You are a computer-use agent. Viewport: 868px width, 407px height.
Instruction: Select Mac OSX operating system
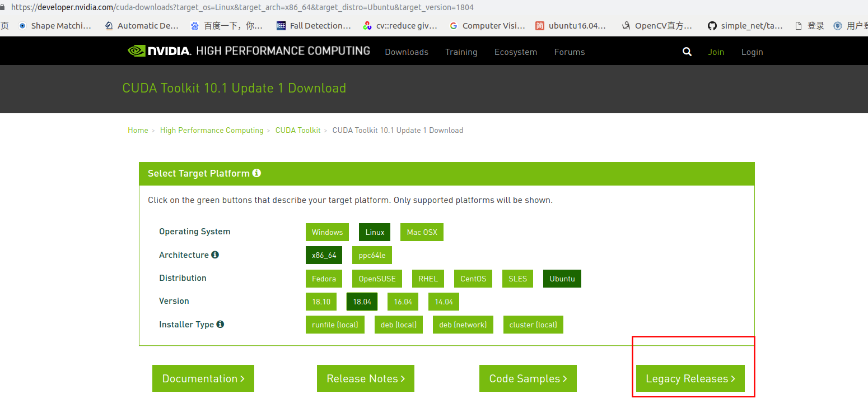[x=422, y=232]
